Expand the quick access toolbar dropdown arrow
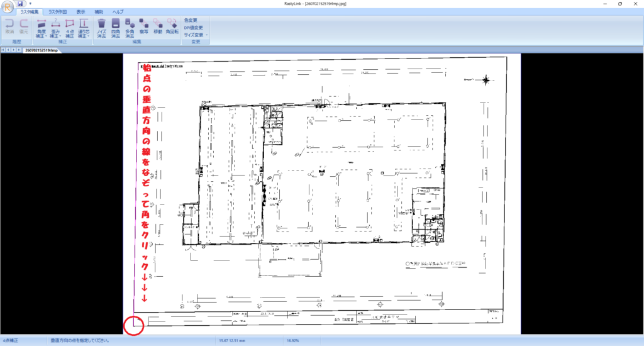The height and width of the screenshot is (346, 644). click(x=30, y=4)
